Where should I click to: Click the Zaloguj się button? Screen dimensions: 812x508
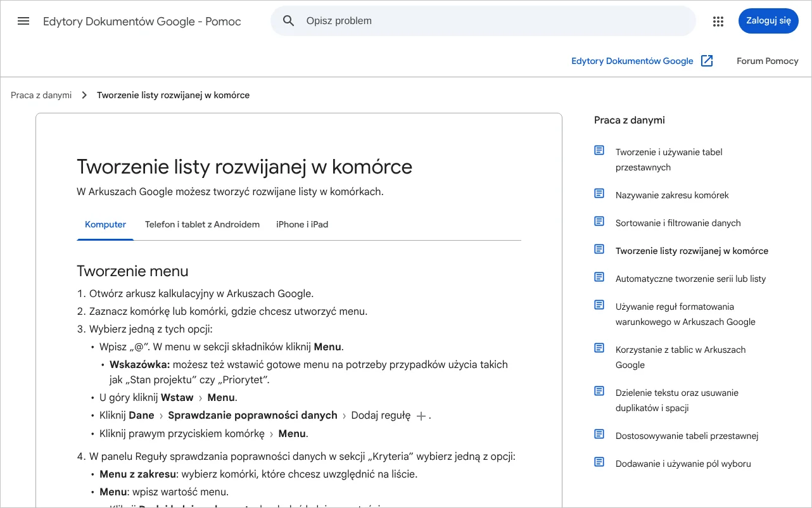tap(768, 21)
